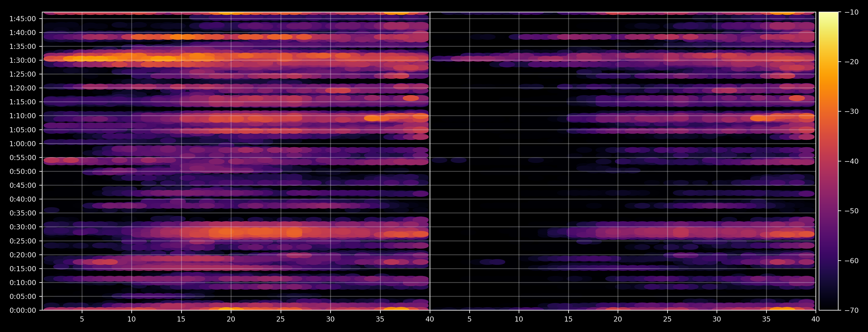
Task: Click x-axis label 20 under left heatmap panel
Action: tap(231, 319)
